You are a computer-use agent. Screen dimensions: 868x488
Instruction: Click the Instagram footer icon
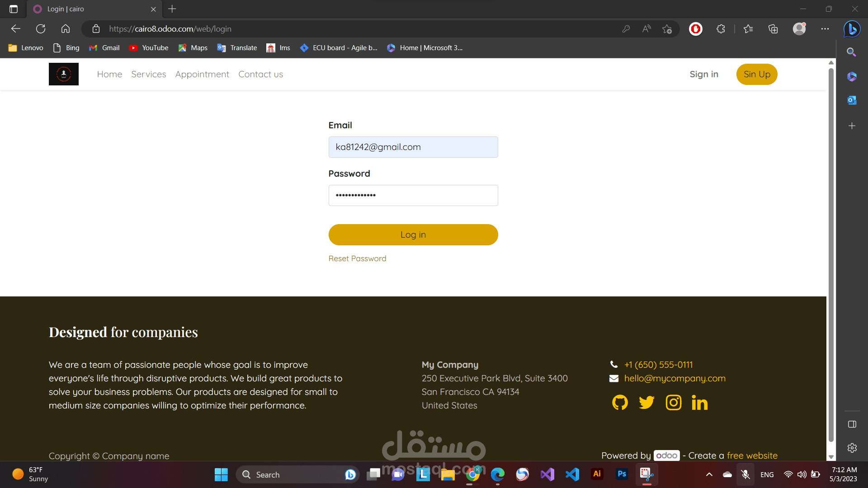[x=674, y=402]
